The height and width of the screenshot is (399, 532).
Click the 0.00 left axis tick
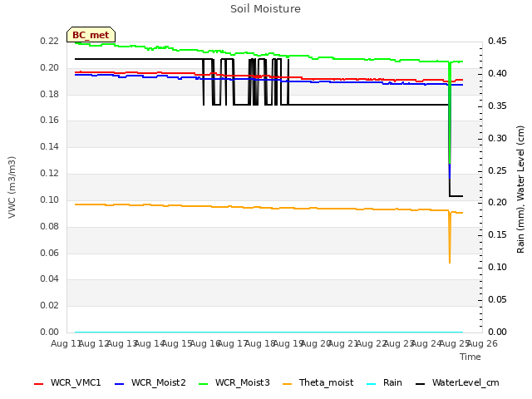[x=50, y=332]
